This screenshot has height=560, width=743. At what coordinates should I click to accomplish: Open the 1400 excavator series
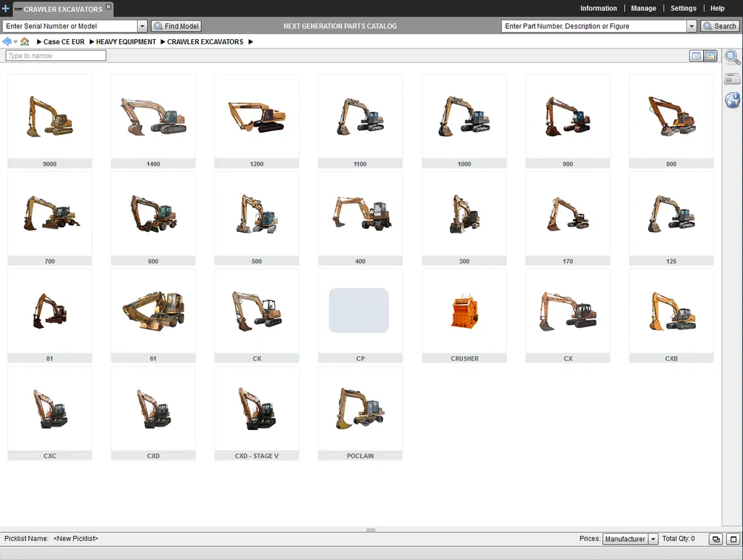(x=153, y=121)
